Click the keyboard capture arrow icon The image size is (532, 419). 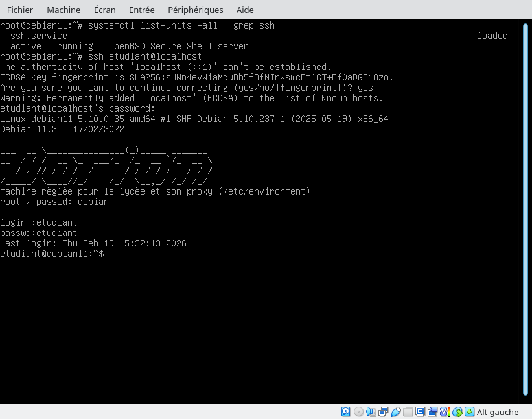(x=469, y=412)
